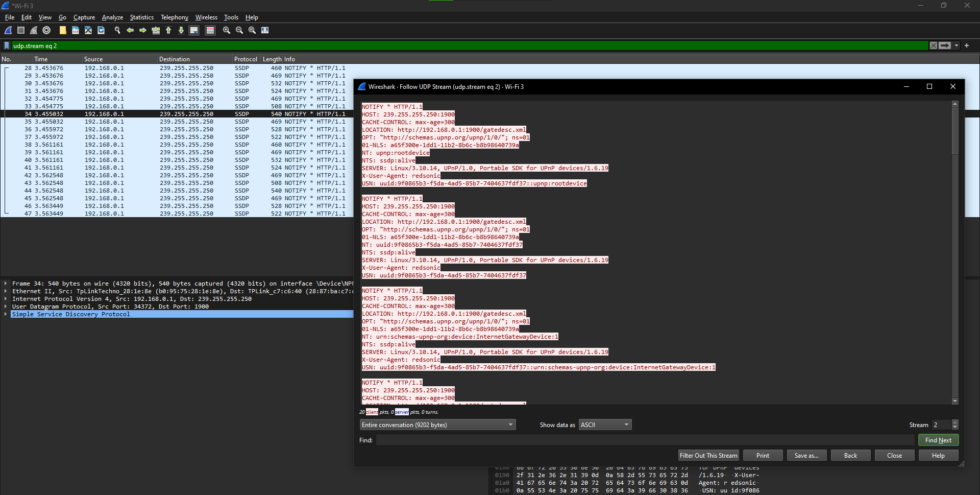Increase the Stream number stepper
Viewport: 980px width, 495px height.
coord(955,422)
